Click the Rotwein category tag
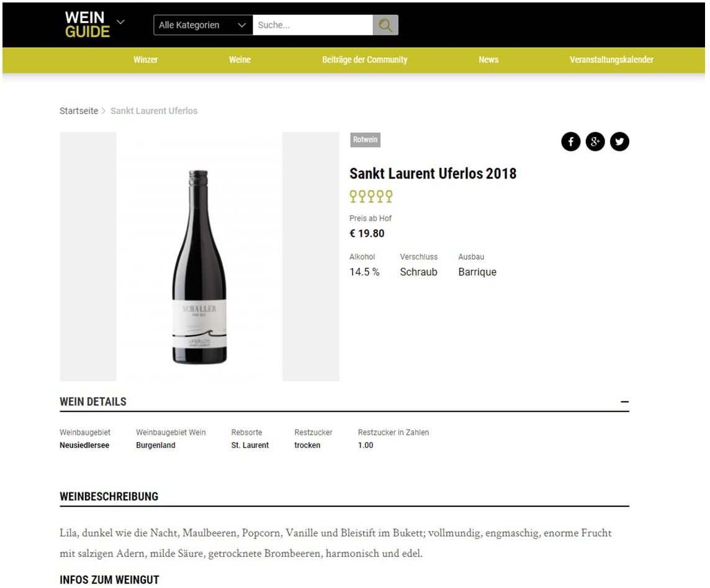Screen dimensions: 710x588 click(365, 140)
